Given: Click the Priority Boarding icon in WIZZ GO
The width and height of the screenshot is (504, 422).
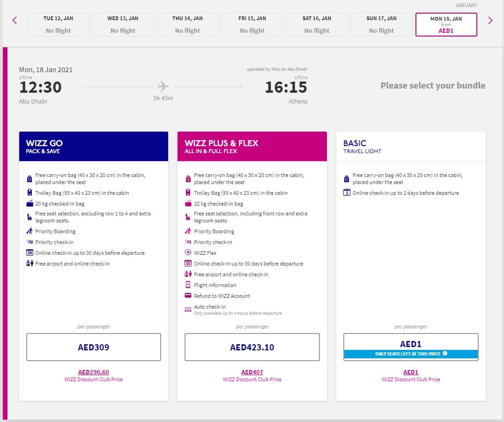Looking at the screenshot, I should [30, 231].
